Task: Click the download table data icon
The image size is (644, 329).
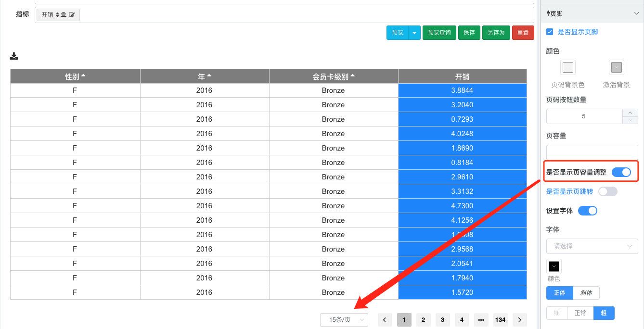Action: click(14, 56)
